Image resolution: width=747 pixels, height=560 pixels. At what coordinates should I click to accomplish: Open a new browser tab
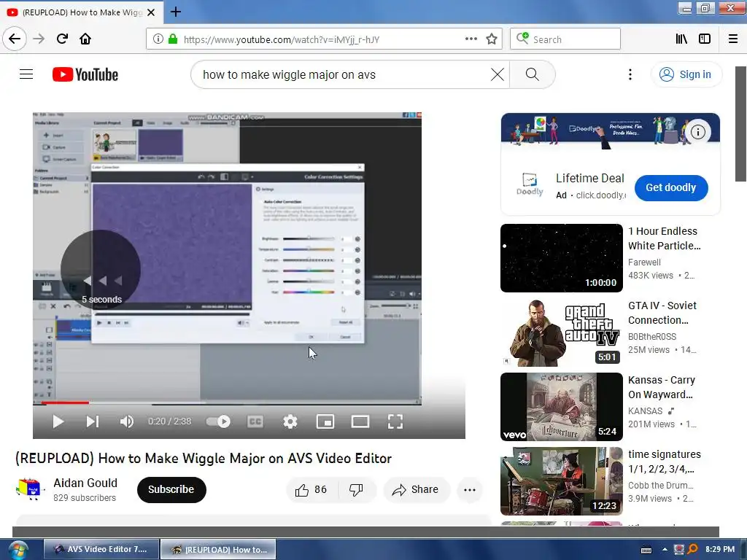pos(175,12)
